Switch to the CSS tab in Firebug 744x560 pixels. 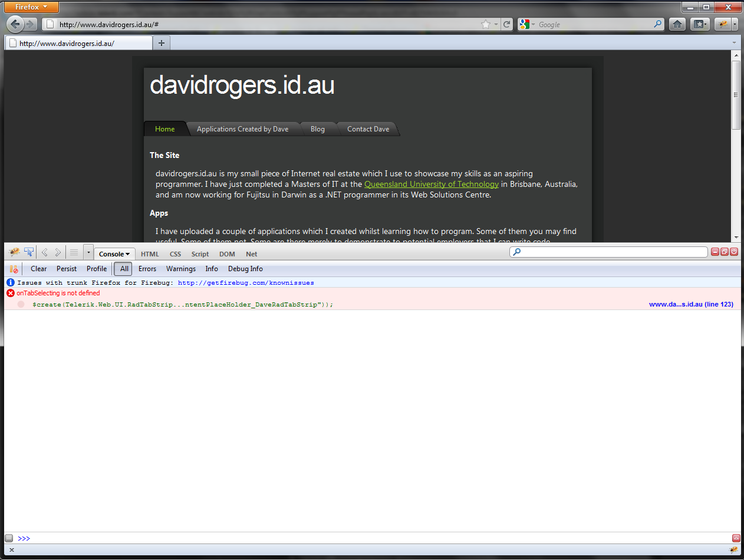point(175,254)
